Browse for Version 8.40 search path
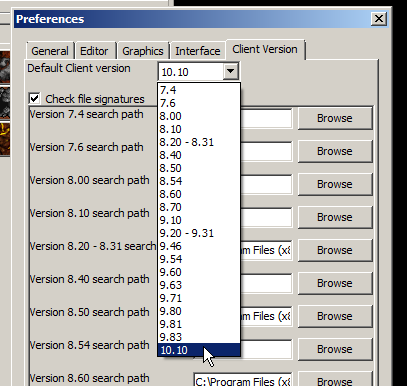Viewport: 407px width, 386px height. click(335, 283)
